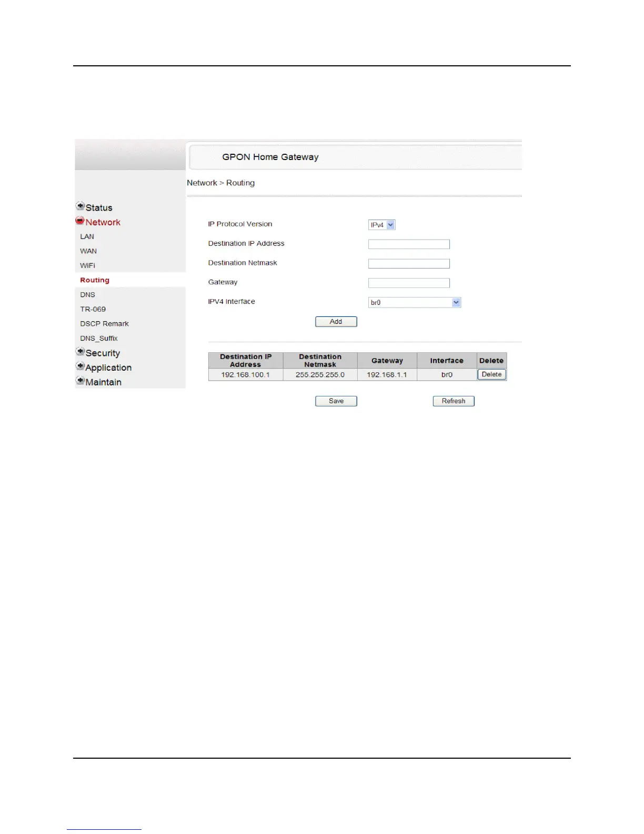
Task: Open the Status menu label
Action: pos(99,207)
